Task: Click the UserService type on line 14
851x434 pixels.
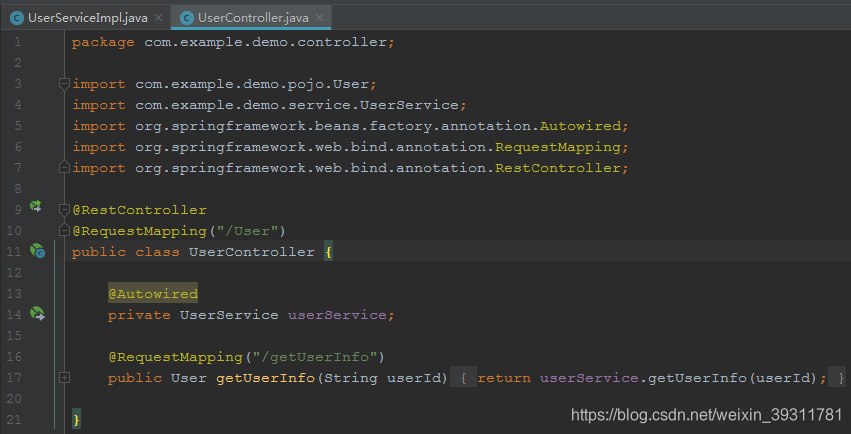Action: (229, 315)
